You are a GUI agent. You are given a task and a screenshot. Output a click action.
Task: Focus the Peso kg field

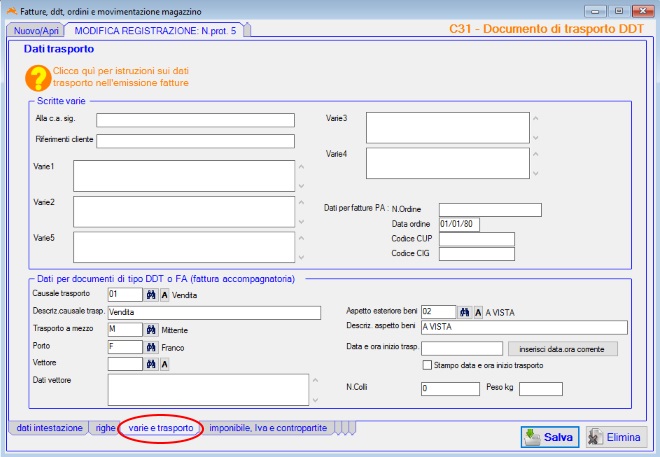coord(541,389)
